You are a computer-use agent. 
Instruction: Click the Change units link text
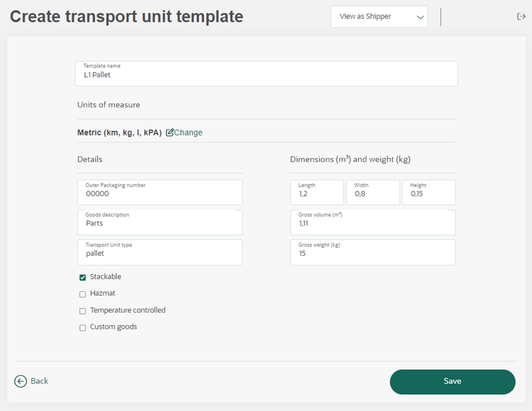point(188,132)
